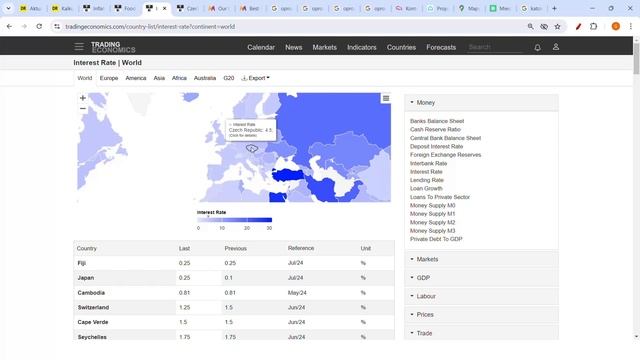
Task: Select the Australia region tab
Action: tap(205, 78)
